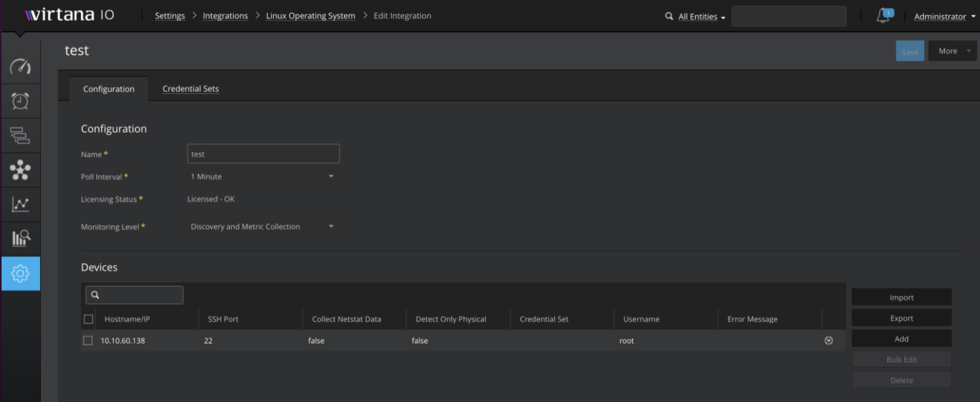Click the row action menu icon for 10.10.60.138

[x=828, y=340]
